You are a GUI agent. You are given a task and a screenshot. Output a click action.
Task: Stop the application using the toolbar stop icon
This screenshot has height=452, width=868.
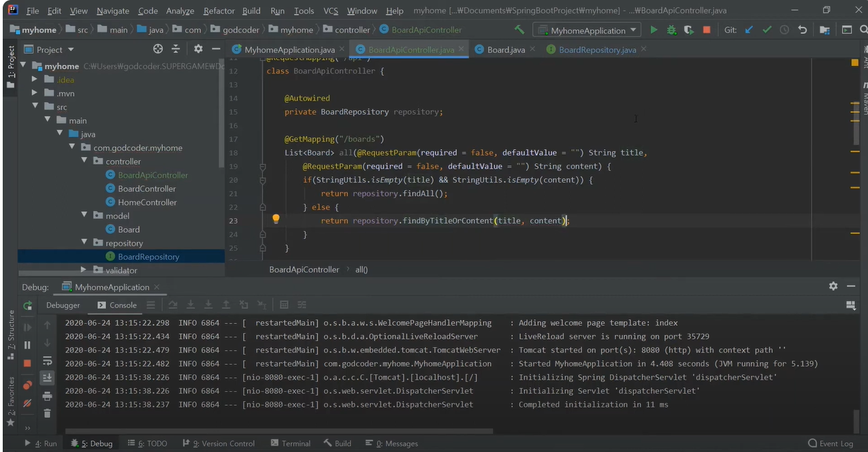pyautogui.click(x=707, y=30)
